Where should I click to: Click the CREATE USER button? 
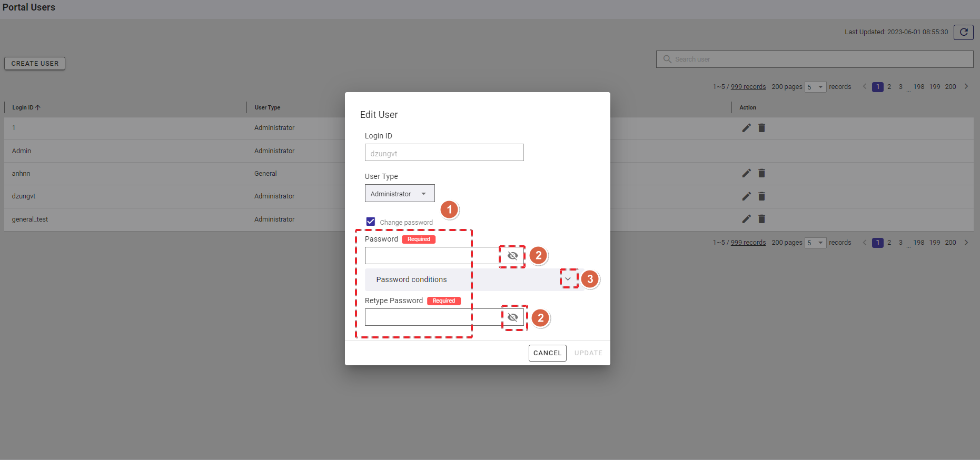(x=35, y=64)
